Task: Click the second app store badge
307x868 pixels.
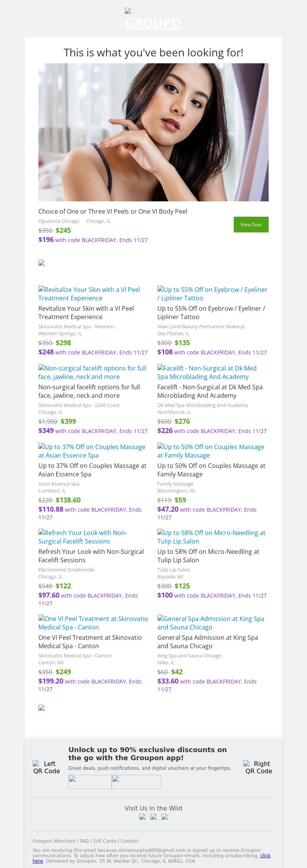Action: (136, 782)
